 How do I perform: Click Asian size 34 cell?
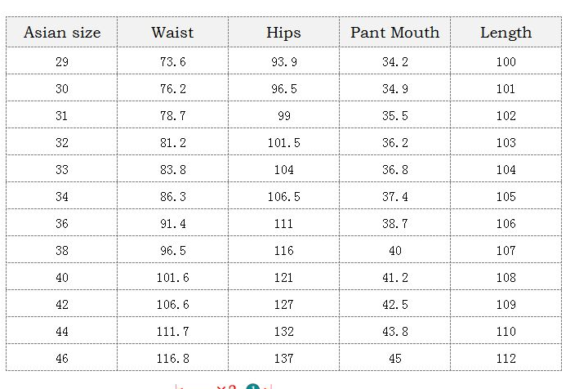pyautogui.click(x=62, y=197)
